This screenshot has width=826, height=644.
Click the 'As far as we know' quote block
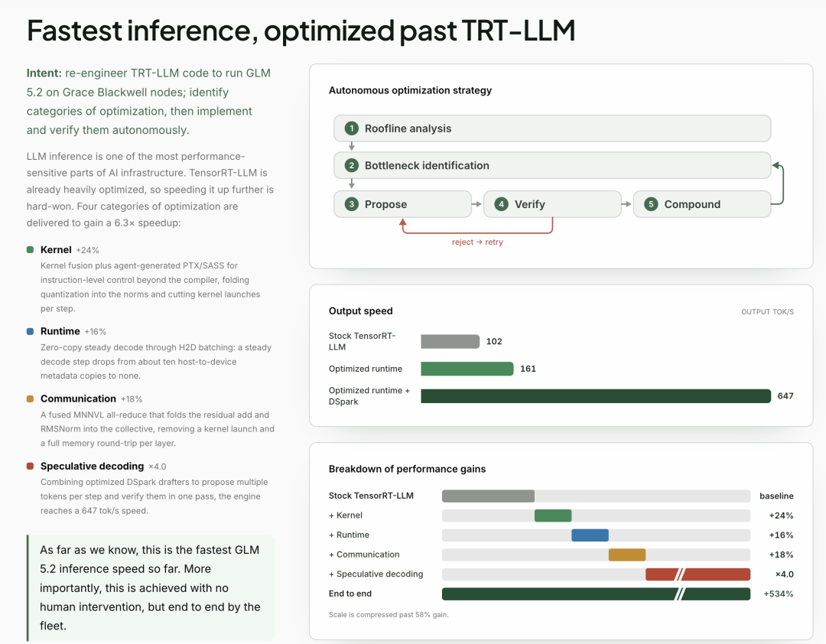coord(151,588)
